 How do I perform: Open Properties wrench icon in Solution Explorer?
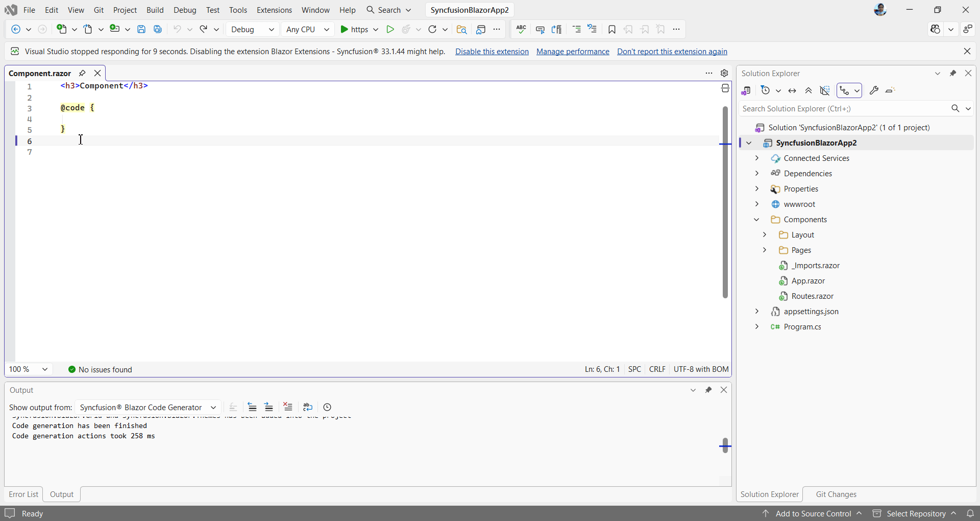pyautogui.click(x=874, y=91)
